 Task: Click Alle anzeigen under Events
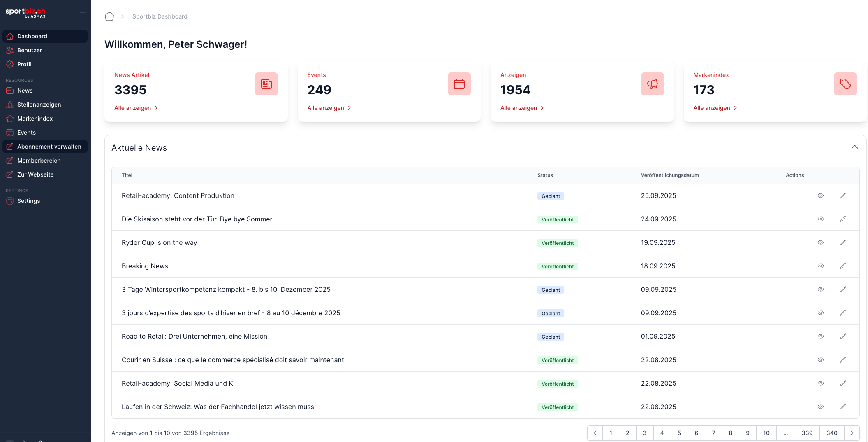click(329, 108)
